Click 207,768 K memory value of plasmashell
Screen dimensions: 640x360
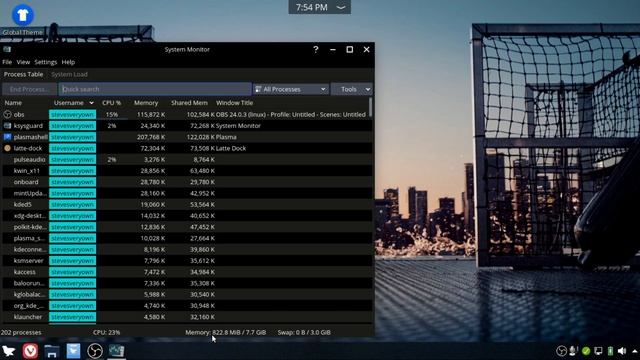pos(151,137)
